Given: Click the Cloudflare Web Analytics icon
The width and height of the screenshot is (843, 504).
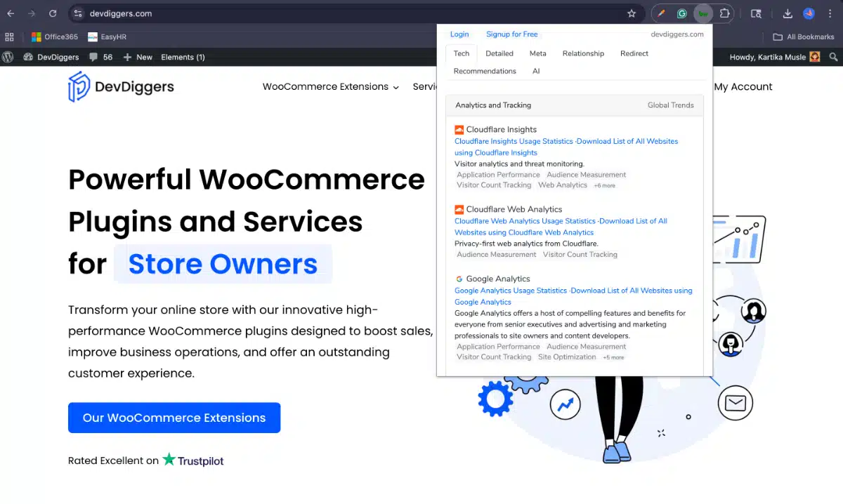Looking at the screenshot, I should (459, 209).
